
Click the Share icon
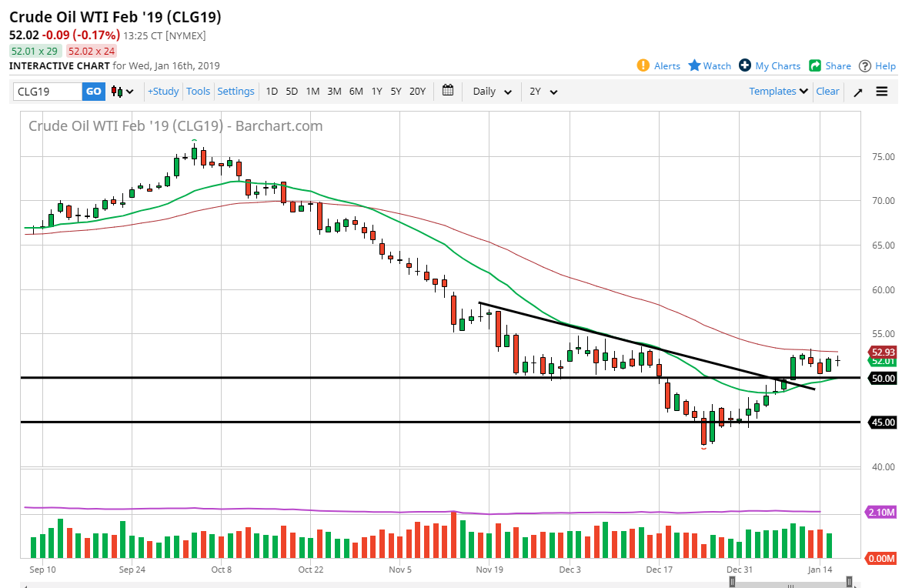coord(813,65)
